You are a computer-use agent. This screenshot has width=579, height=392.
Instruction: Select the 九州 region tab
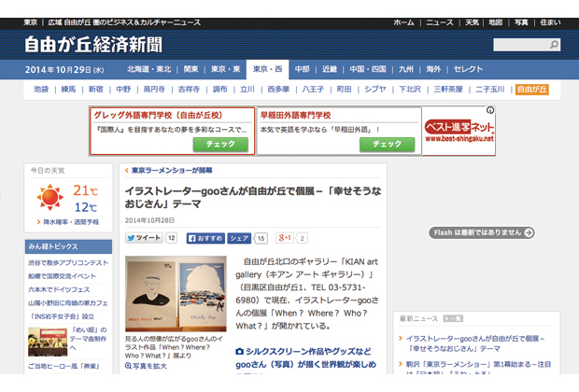click(406, 69)
